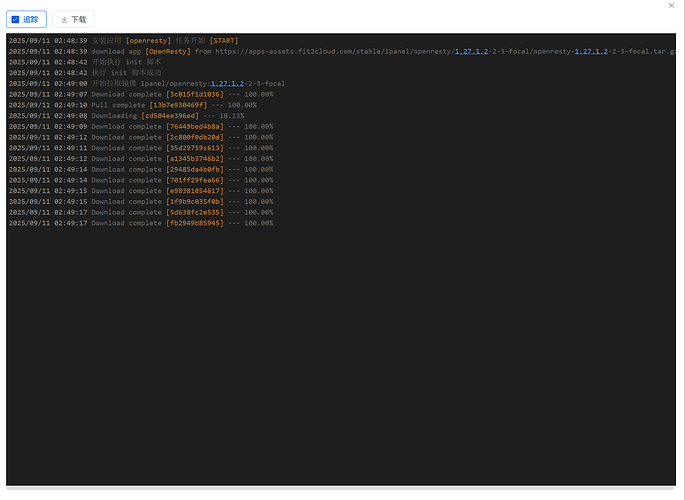Screen dimensions: 685x500
Task: Click the 'Downloading' status text
Action: click(x=114, y=116)
